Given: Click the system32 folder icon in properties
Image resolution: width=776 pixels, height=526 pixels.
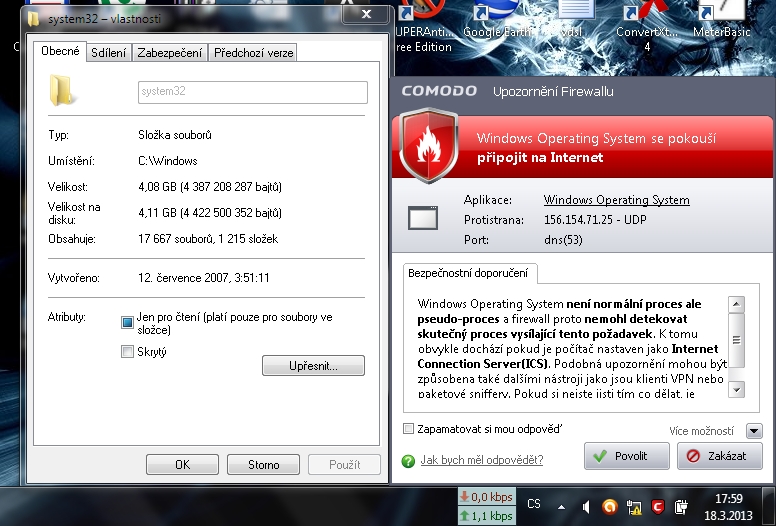Looking at the screenshot, I should click(x=61, y=90).
